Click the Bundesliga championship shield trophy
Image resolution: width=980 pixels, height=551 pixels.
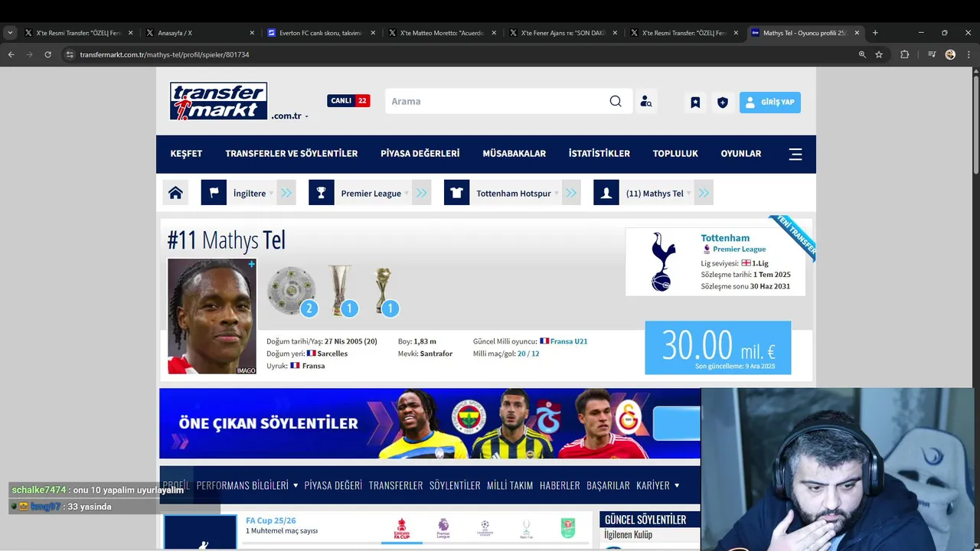[x=291, y=291]
